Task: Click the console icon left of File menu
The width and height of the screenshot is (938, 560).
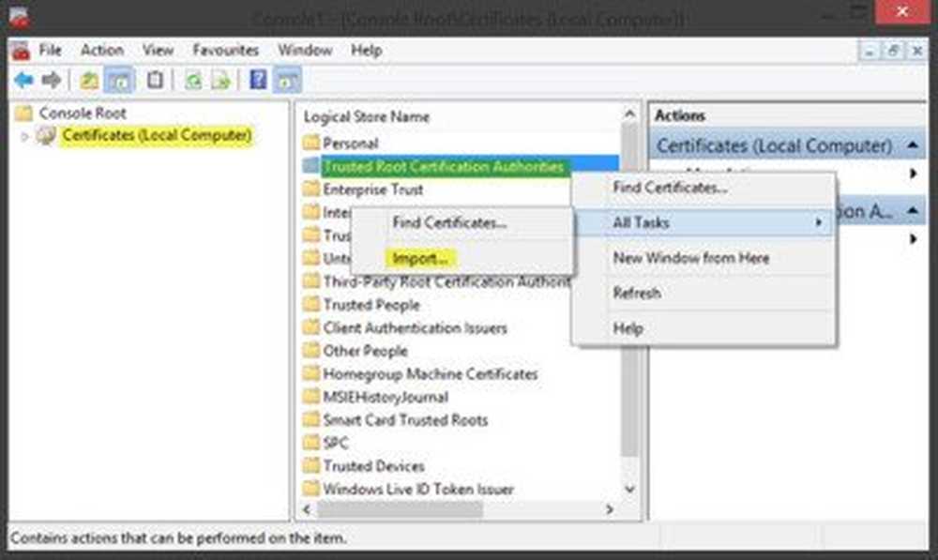Action: point(21,51)
